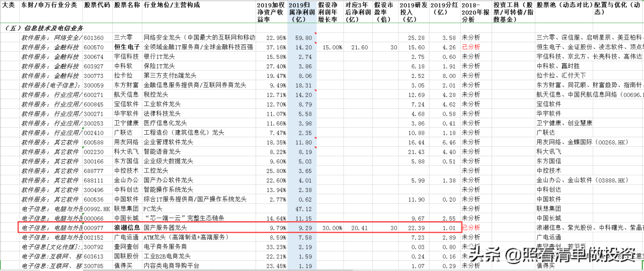Viewport: 644px width, 271px height.
Task: Click 浪潮信息 in the 股票名称 column
Action: [x=127, y=227]
